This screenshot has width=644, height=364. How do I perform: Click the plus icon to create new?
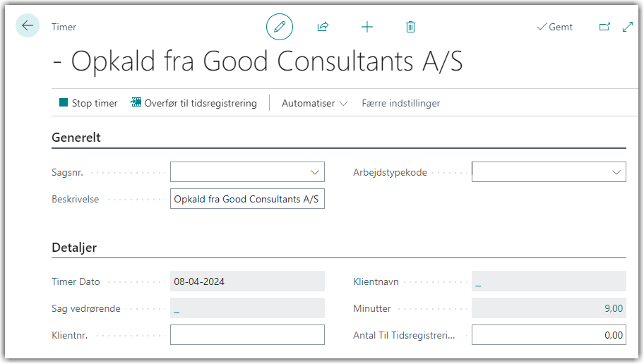(x=366, y=27)
